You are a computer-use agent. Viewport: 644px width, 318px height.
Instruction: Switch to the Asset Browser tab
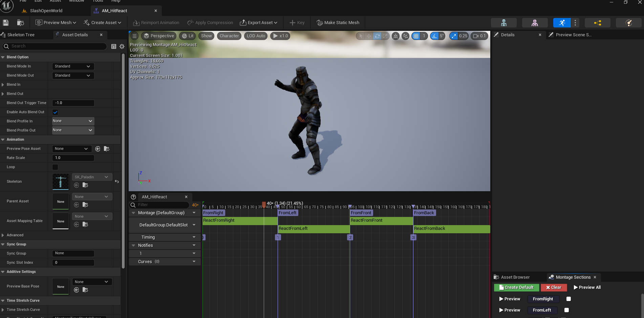click(515, 277)
